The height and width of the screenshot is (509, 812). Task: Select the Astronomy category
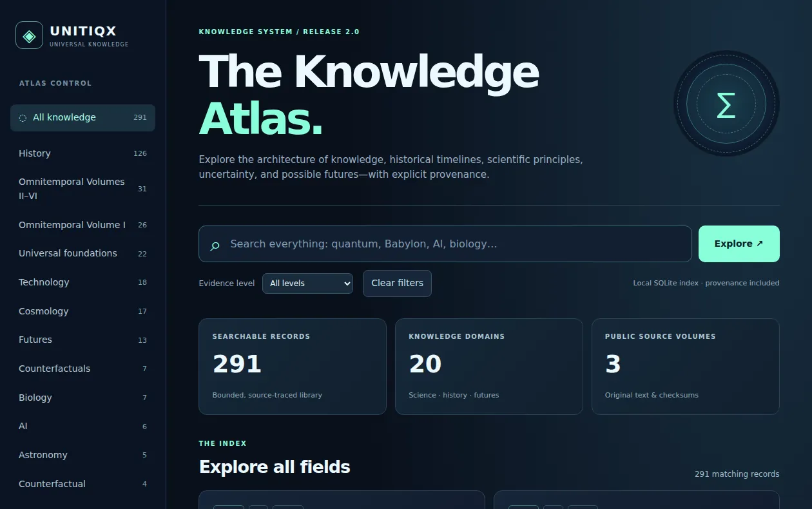pos(82,455)
